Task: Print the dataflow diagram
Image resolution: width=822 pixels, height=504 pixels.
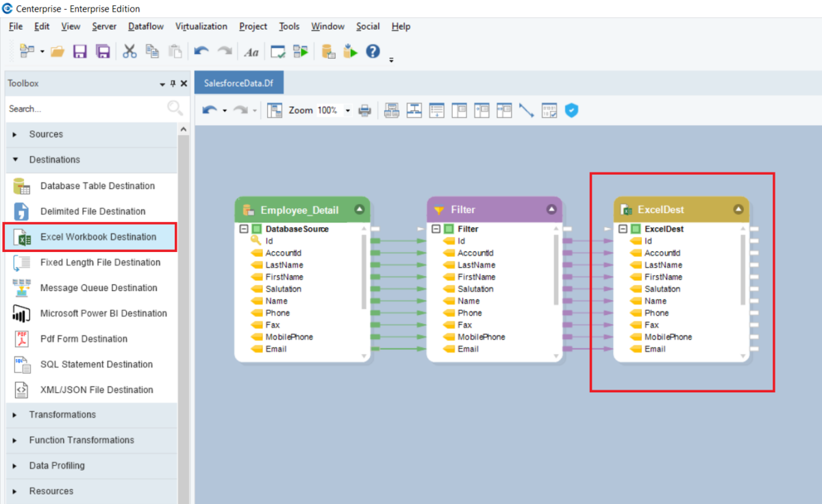Action: click(365, 110)
